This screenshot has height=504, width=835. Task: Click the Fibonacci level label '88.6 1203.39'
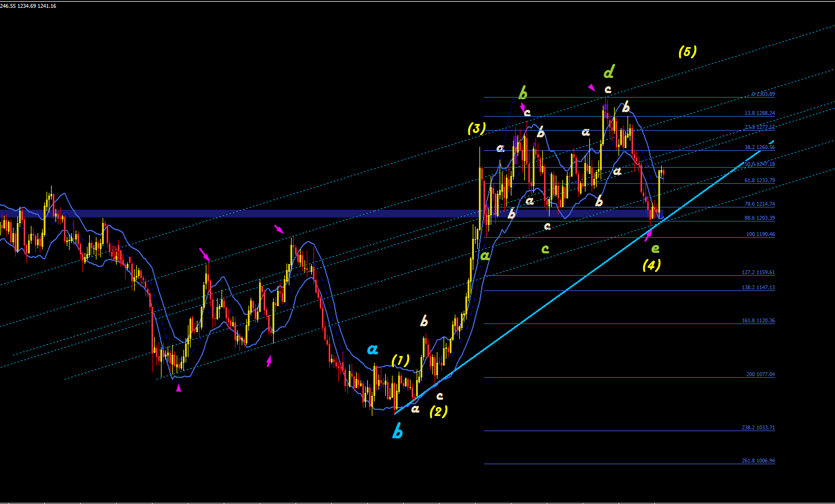tap(759, 218)
